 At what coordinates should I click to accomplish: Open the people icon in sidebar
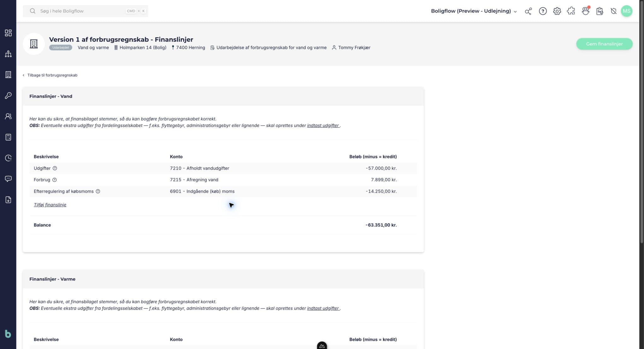[8, 116]
